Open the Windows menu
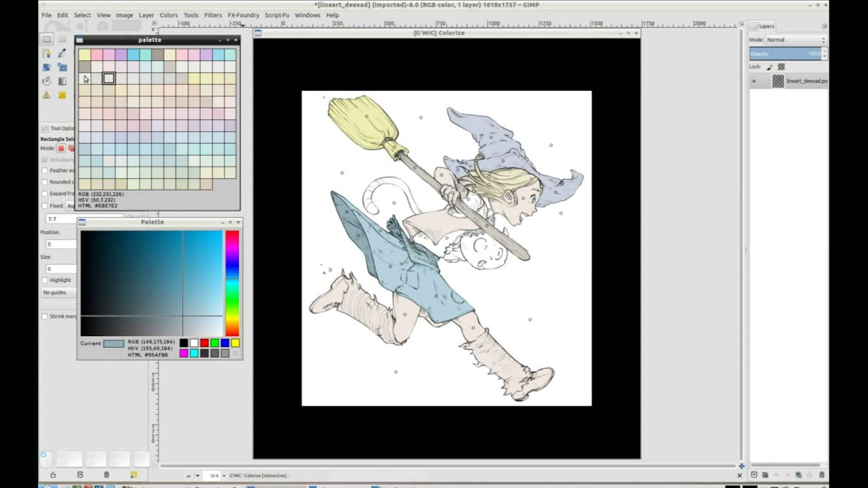The height and width of the screenshot is (488, 868). click(307, 15)
